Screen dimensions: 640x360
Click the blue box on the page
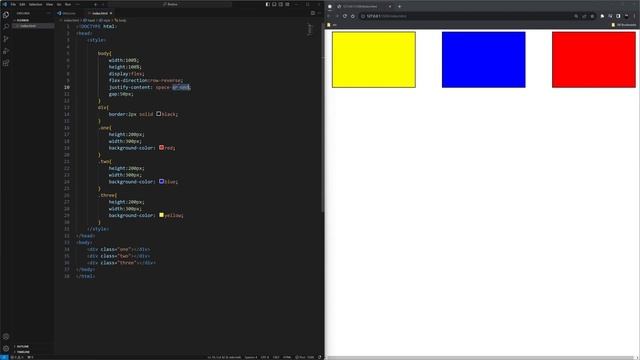click(484, 60)
